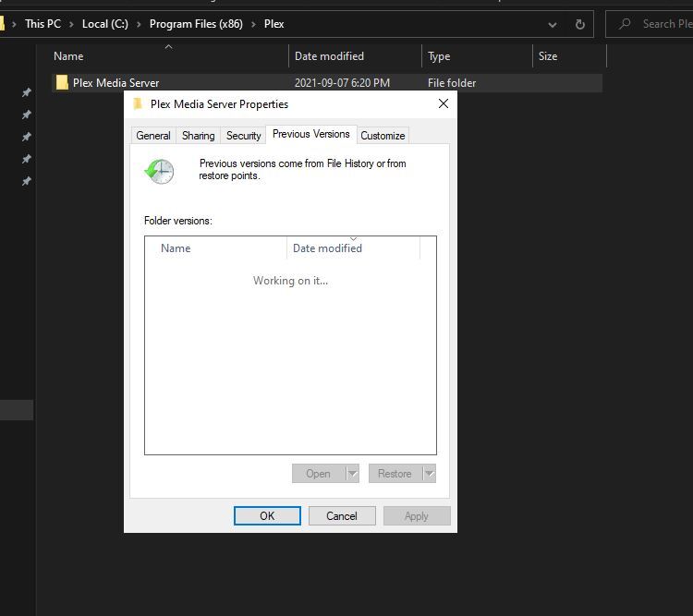The height and width of the screenshot is (616, 693).
Task: Confirm the dialog with OK
Action: click(x=267, y=515)
